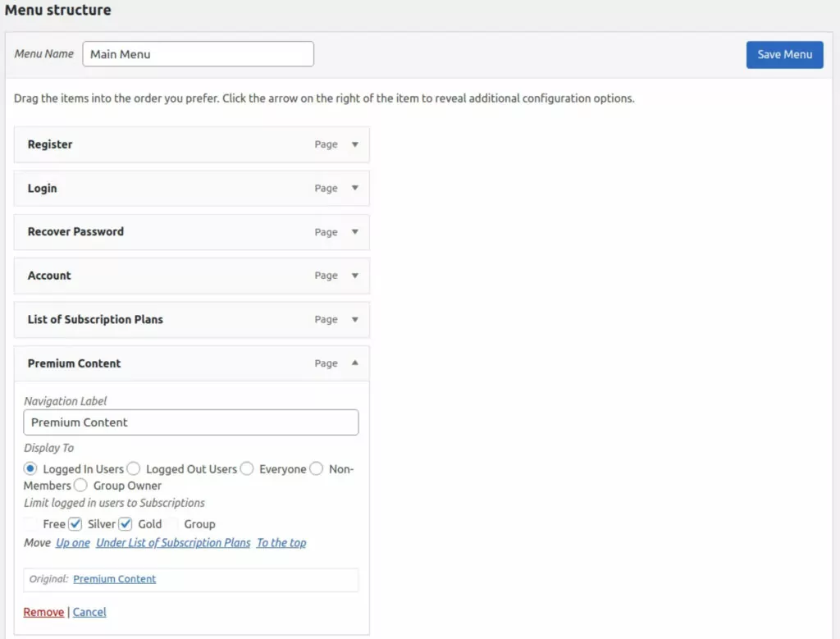Expand the Register menu item arrow
The width and height of the screenshot is (840, 639).
(354, 144)
